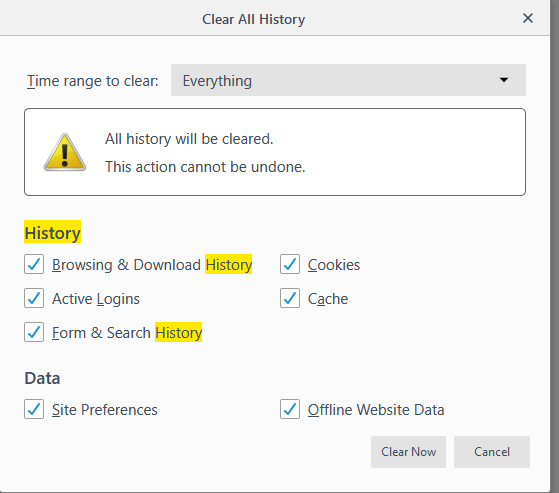Uncheck Browsing & Download History checkbox

tap(34, 264)
